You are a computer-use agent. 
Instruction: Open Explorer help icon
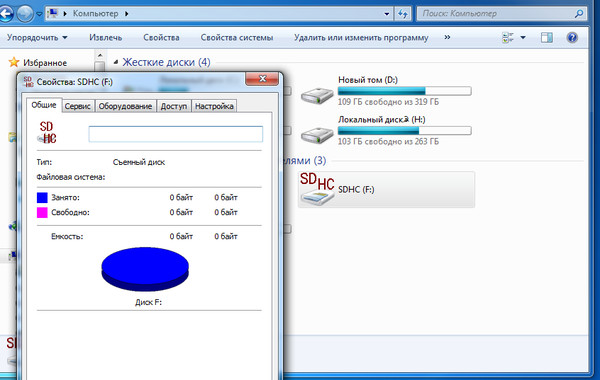(x=572, y=38)
